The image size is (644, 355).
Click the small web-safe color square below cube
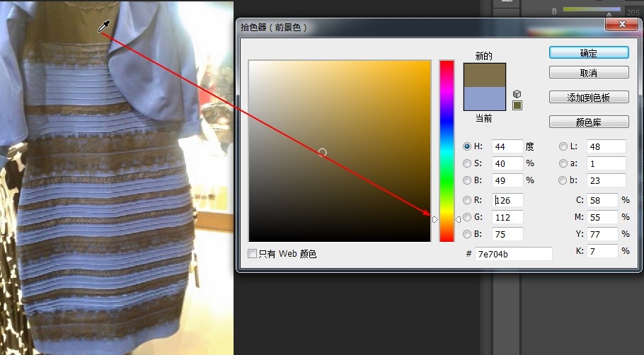[517, 105]
